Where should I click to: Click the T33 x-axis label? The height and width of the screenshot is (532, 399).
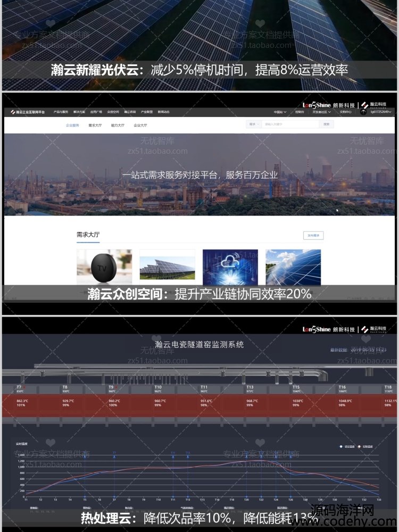[x=379, y=500]
